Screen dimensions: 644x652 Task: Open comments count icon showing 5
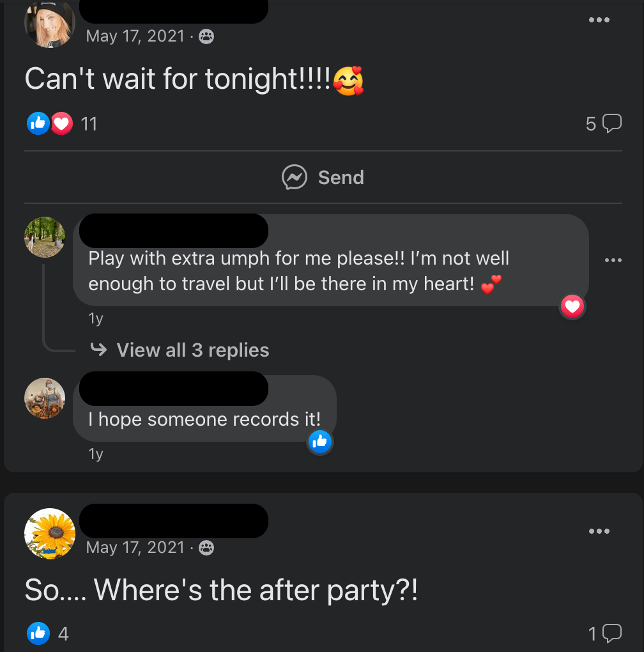click(x=611, y=123)
